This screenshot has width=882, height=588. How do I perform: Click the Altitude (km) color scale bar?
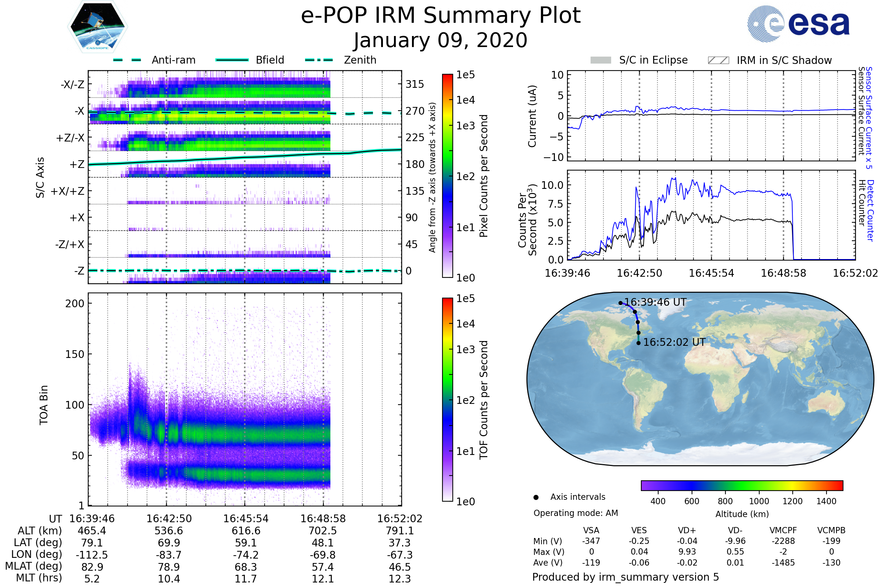coord(742,485)
